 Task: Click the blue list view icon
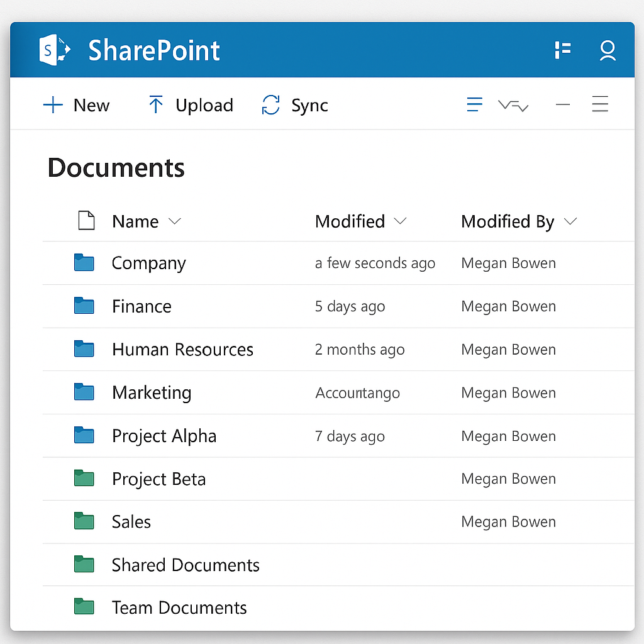pyautogui.click(x=474, y=105)
